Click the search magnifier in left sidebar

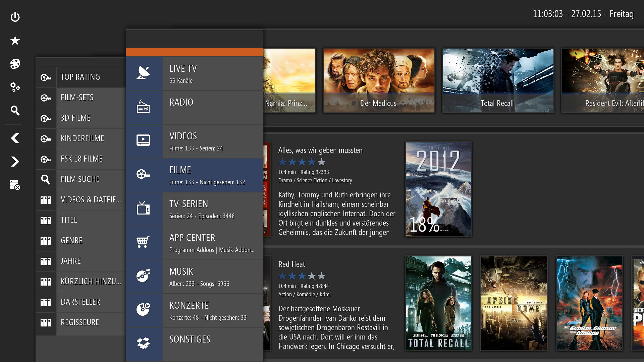pos(15,110)
